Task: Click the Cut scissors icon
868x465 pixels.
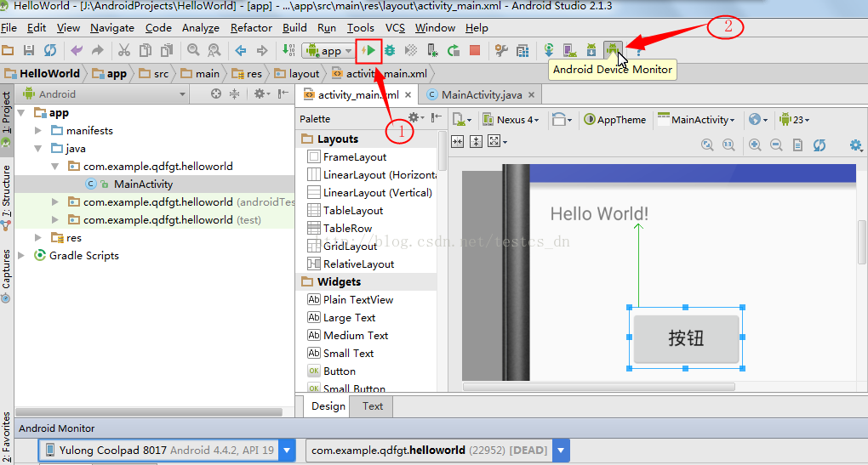Action: tap(124, 50)
